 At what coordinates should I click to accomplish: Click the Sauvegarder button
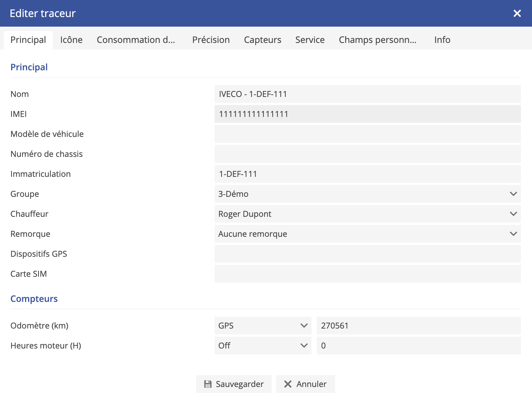234,384
